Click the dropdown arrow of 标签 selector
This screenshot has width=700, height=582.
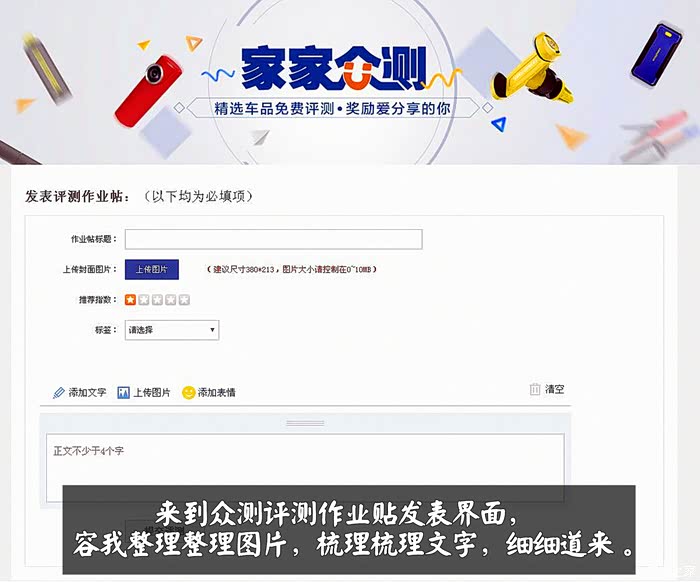212,330
